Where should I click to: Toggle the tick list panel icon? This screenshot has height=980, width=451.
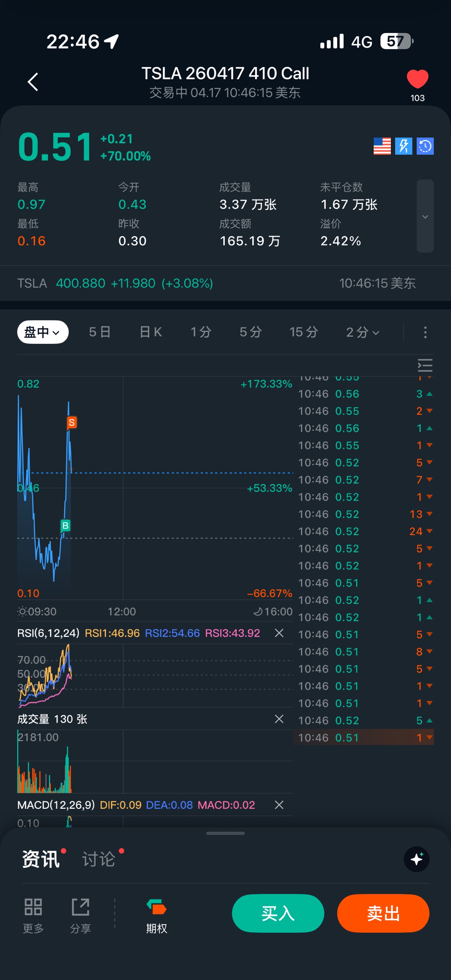click(x=425, y=365)
